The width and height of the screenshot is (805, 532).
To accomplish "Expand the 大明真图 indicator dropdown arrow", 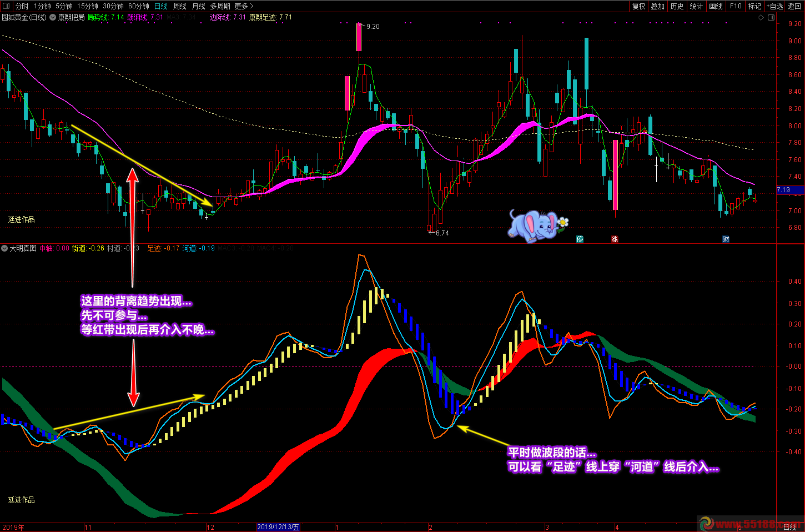I will tap(5, 248).
